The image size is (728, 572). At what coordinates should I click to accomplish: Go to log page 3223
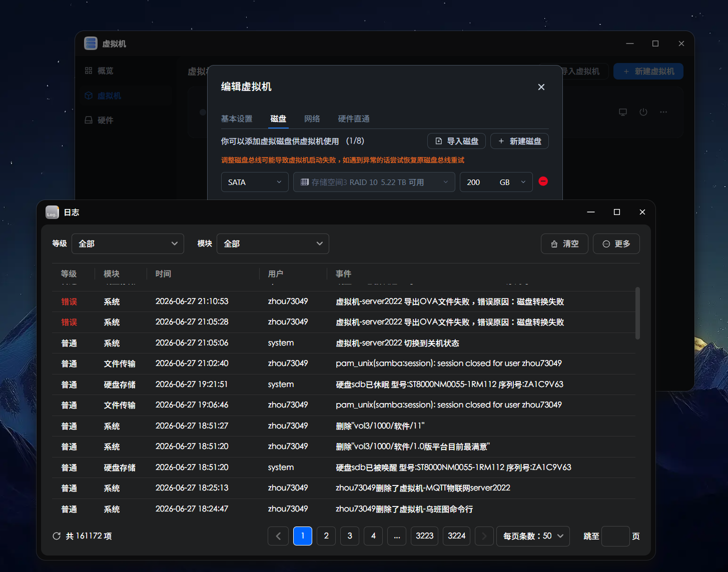425,536
